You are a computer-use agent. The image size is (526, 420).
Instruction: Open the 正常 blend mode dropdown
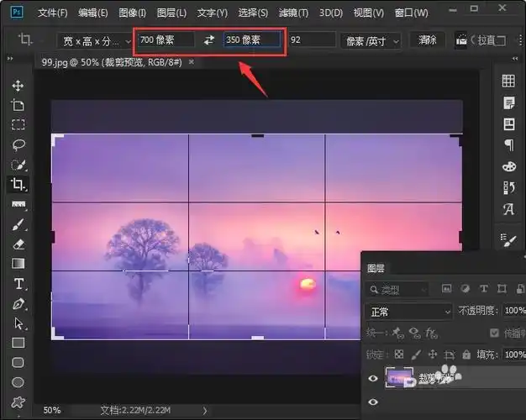click(x=408, y=312)
